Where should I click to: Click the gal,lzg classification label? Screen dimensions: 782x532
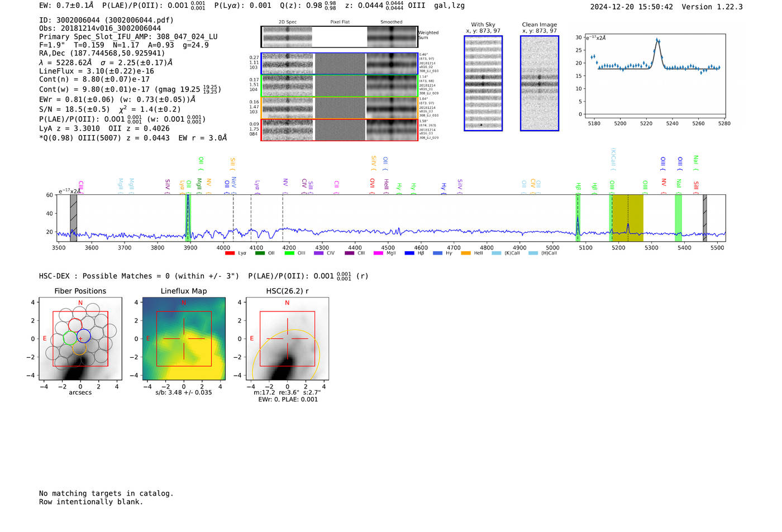(450, 6)
